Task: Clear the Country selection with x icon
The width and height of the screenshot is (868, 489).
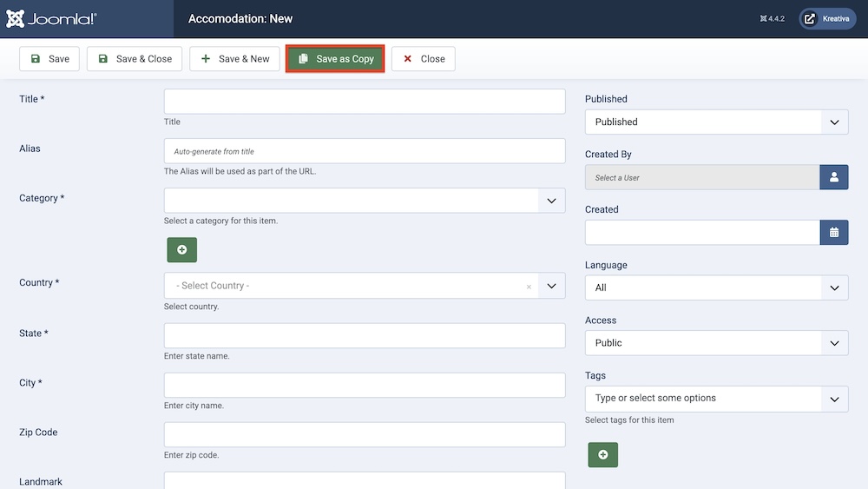Action: click(529, 287)
